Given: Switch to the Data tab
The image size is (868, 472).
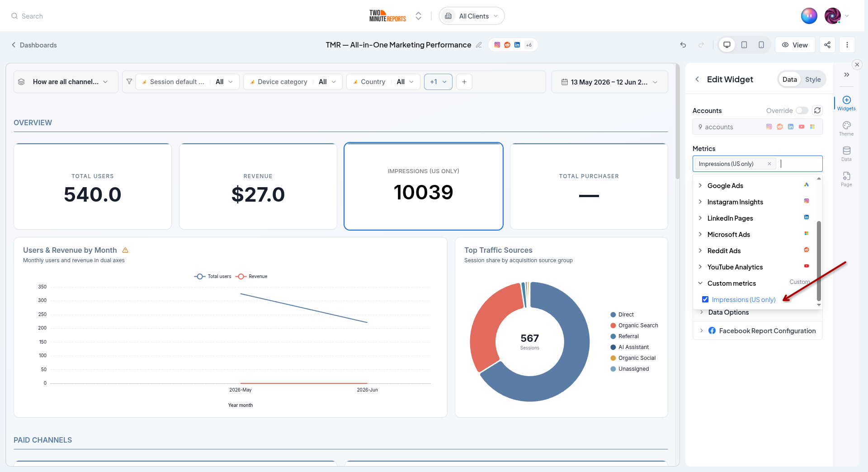Looking at the screenshot, I should click(x=789, y=79).
